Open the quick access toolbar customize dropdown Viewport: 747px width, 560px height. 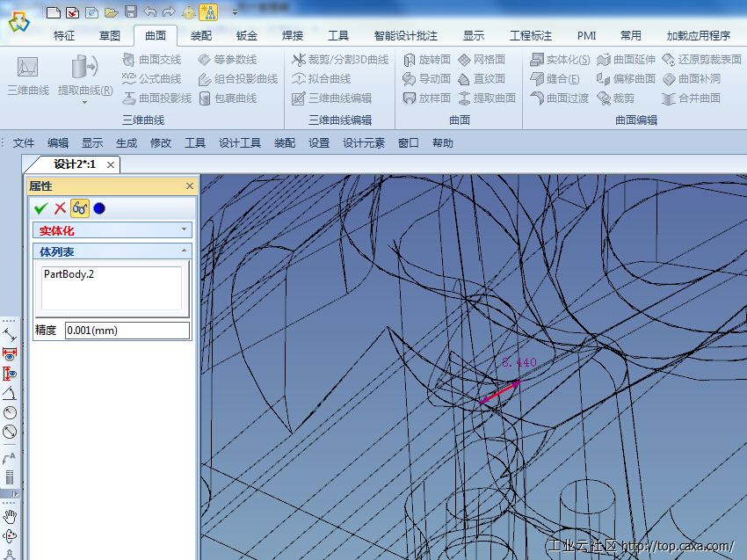[235, 12]
